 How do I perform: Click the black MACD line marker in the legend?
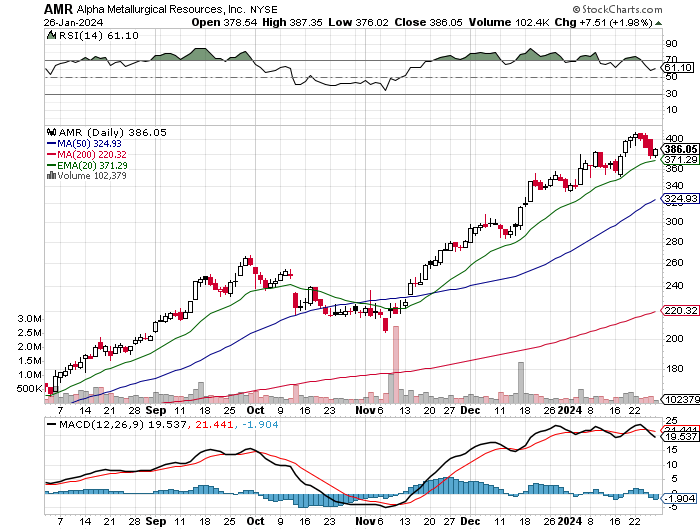51,424
